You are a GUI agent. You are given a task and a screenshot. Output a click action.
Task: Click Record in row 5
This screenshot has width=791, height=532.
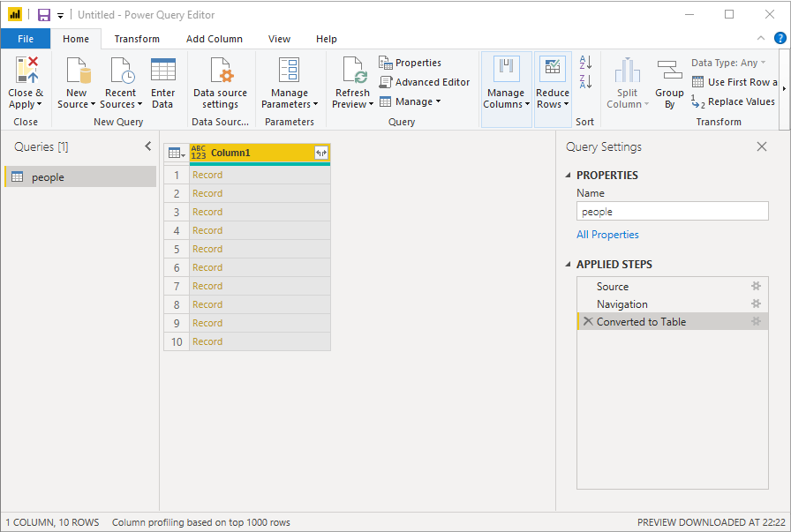click(x=207, y=249)
